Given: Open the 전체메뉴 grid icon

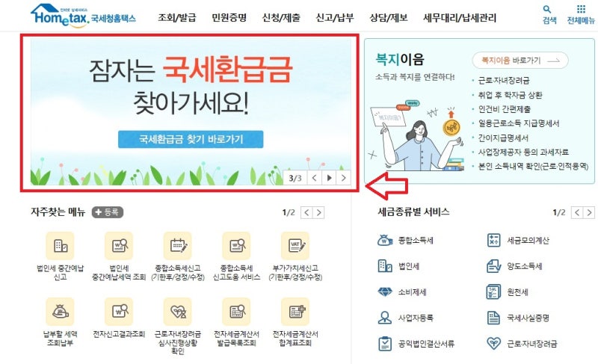Looking at the screenshot, I should click(581, 9).
